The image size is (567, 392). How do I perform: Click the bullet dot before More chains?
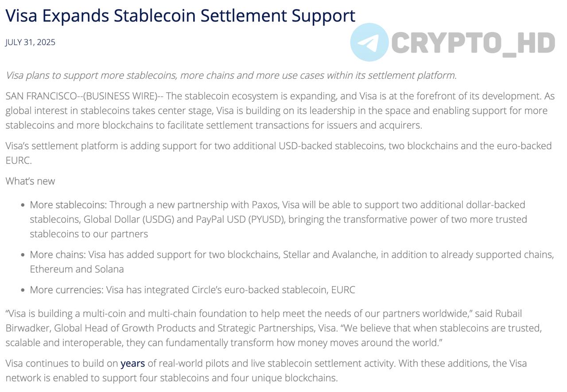(x=23, y=255)
